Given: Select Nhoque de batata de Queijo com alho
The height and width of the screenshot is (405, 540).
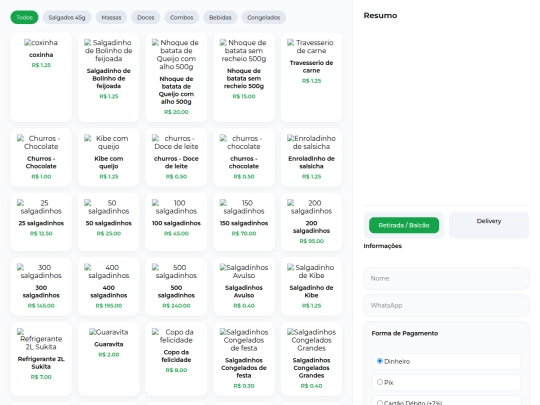Looking at the screenshot, I should (176, 77).
